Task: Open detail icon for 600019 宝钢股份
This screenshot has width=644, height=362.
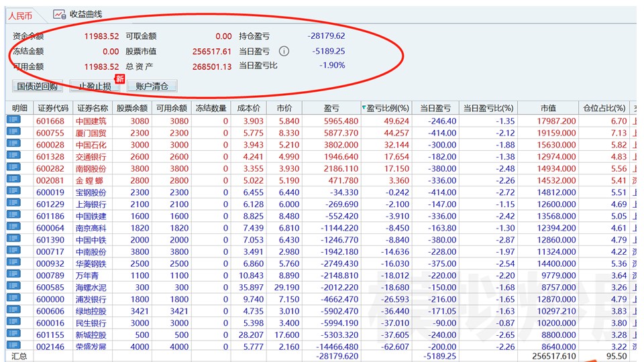Action: tap(13, 191)
